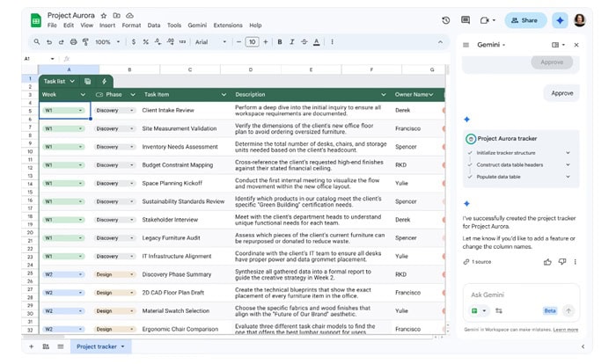Check the cloud save status icon
The height and width of the screenshot is (364, 616).
point(129,16)
